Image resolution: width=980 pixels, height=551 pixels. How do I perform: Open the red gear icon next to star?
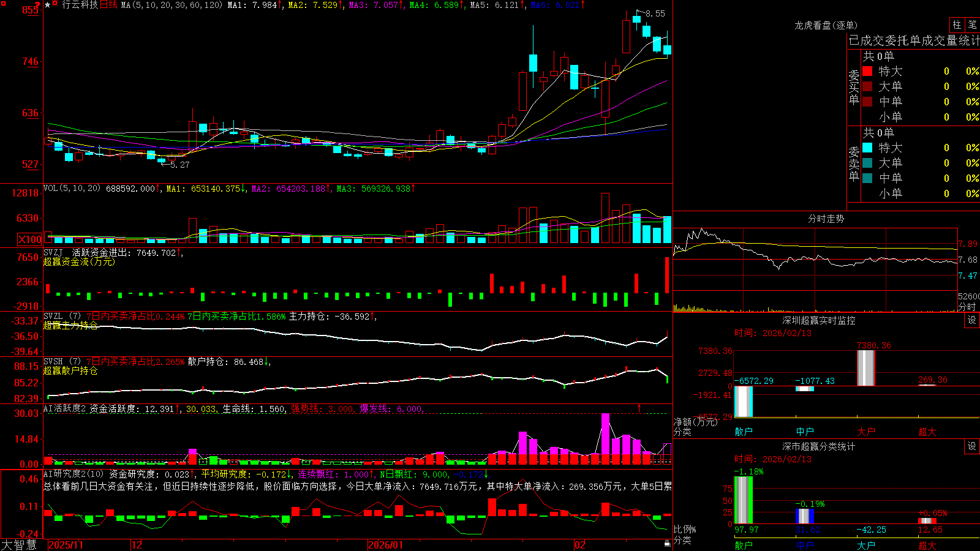pyautogui.click(x=55, y=4)
